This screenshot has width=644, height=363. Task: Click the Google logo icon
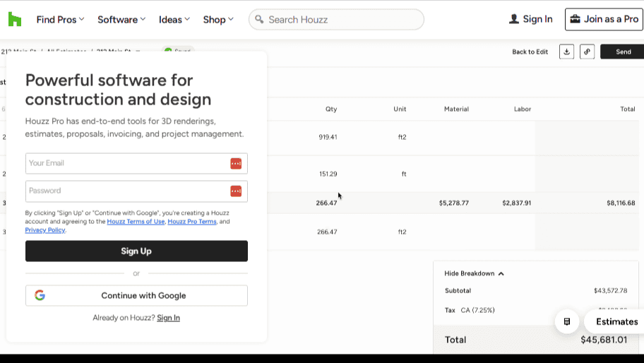40,295
